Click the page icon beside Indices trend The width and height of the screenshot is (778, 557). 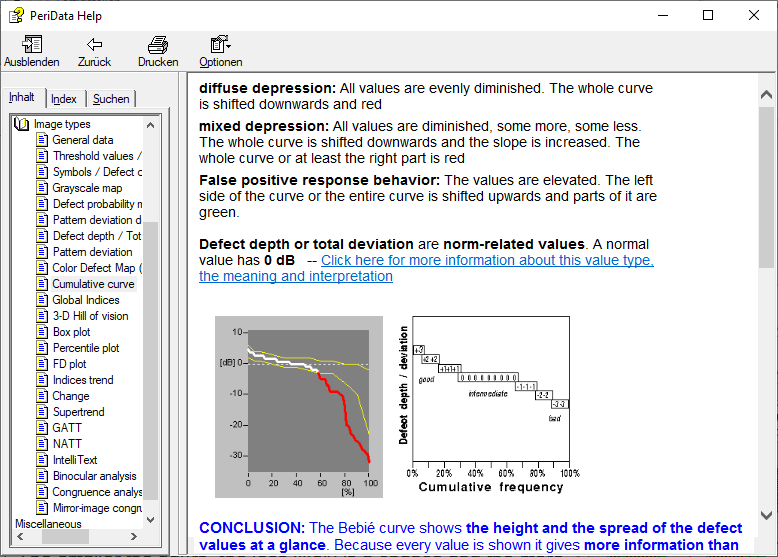coord(42,380)
